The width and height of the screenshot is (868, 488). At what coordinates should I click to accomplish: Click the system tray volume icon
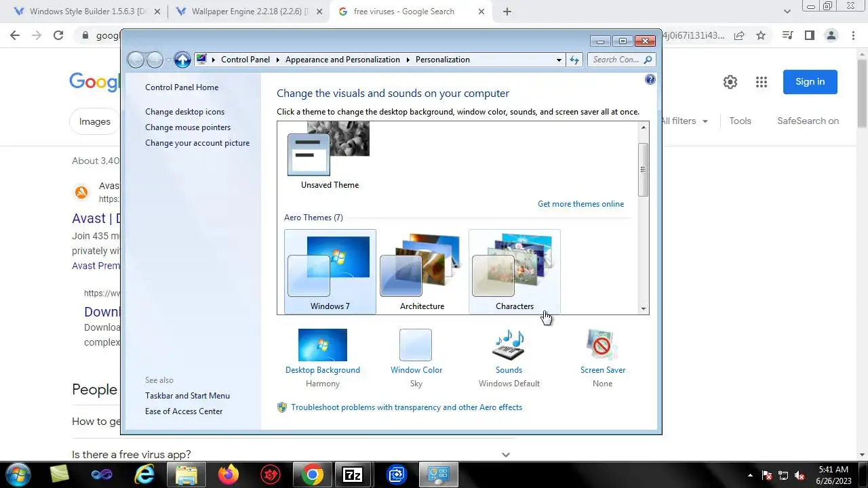[x=800, y=475]
